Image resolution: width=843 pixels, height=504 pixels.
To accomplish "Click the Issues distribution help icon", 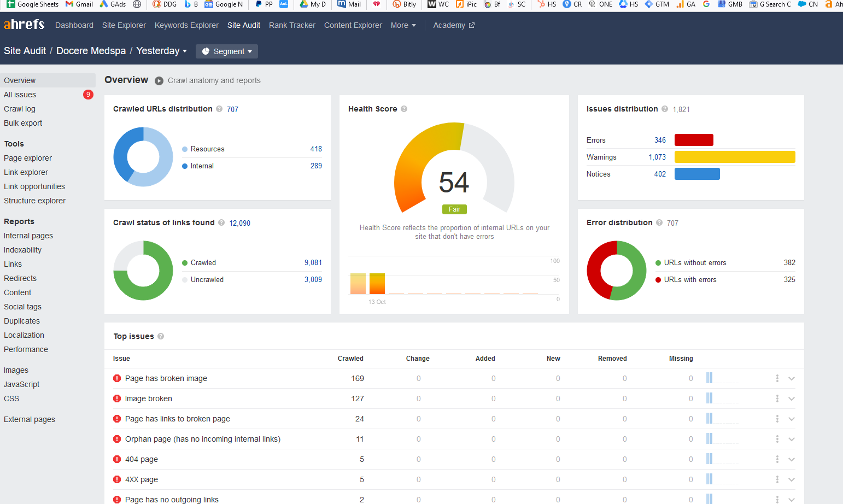I will pos(665,109).
